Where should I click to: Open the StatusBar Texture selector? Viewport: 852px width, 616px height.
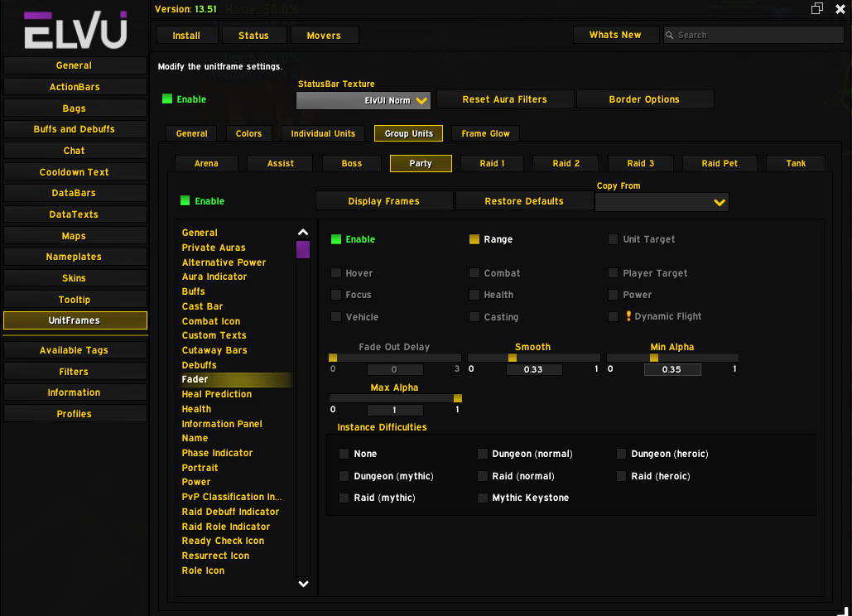pyautogui.click(x=363, y=100)
